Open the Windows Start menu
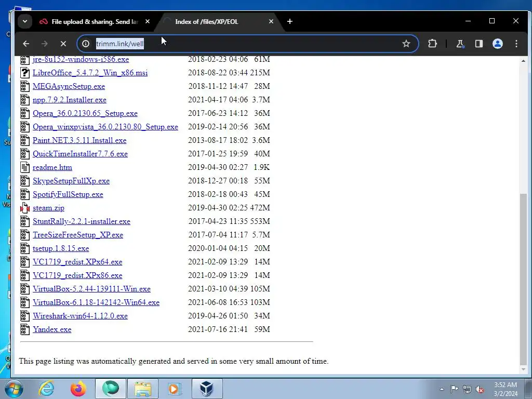This screenshot has height=399, width=532. click(14, 389)
